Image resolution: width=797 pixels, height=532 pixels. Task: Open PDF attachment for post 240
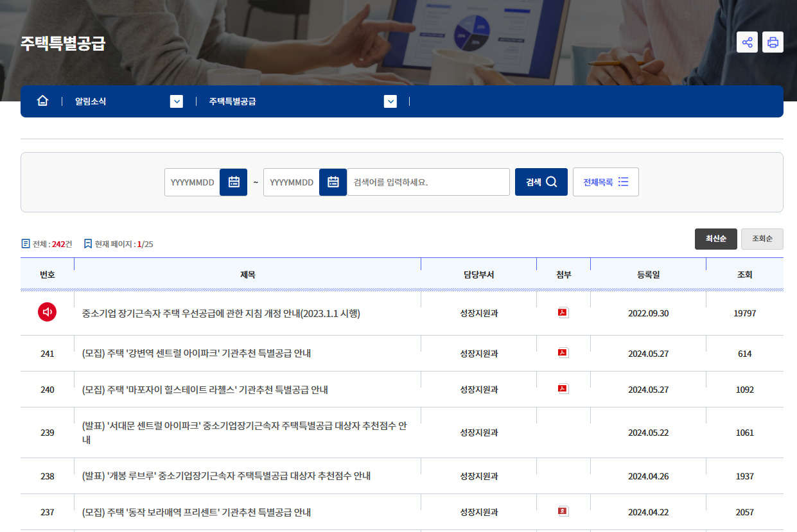tap(563, 389)
